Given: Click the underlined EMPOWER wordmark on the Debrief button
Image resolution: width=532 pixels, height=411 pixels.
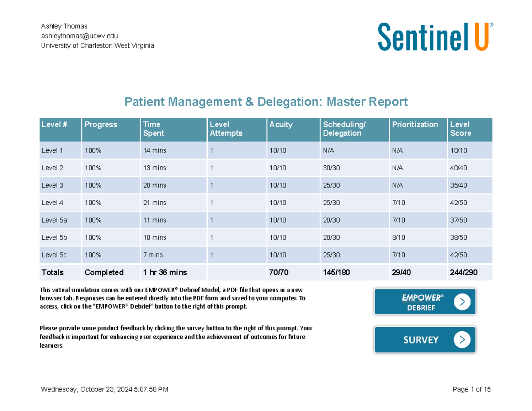Looking at the screenshot, I should [x=420, y=297].
